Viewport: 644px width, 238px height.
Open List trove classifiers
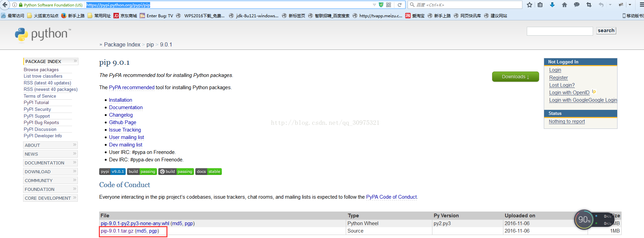[x=43, y=76]
